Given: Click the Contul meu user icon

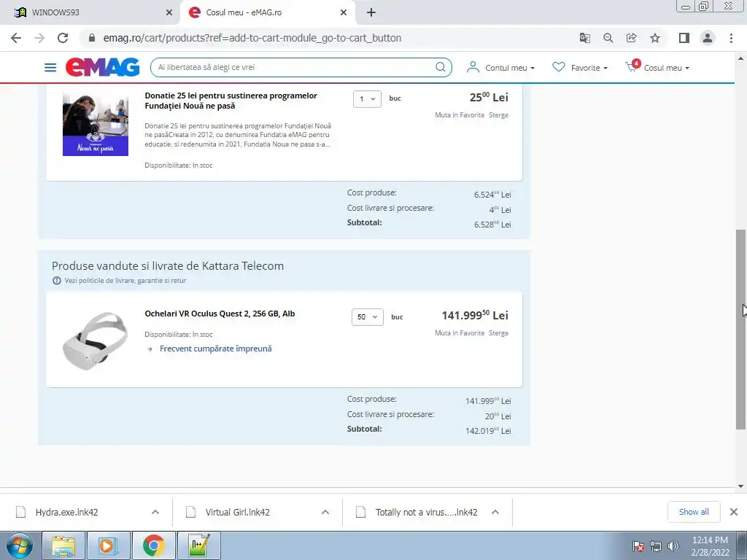Looking at the screenshot, I should [473, 67].
